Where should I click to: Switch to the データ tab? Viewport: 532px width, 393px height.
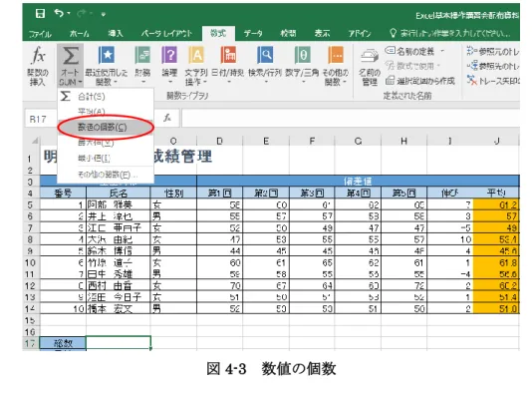(253, 33)
